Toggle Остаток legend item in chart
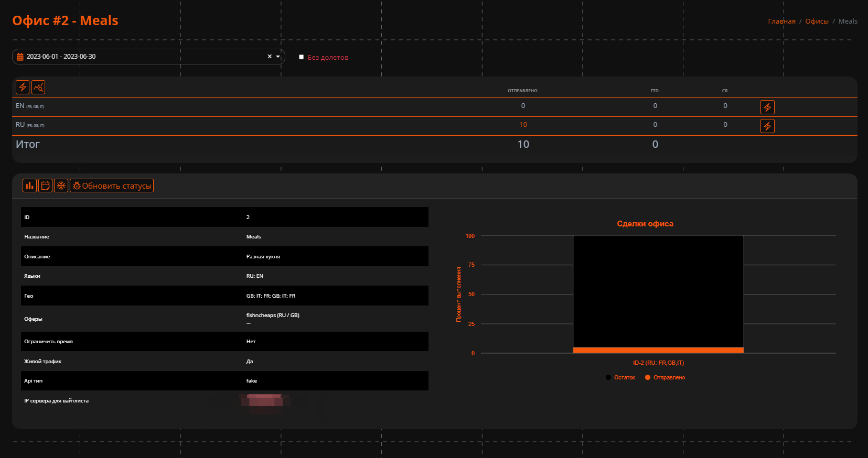Screen dimensions: 868x458 pyautogui.click(x=620, y=377)
